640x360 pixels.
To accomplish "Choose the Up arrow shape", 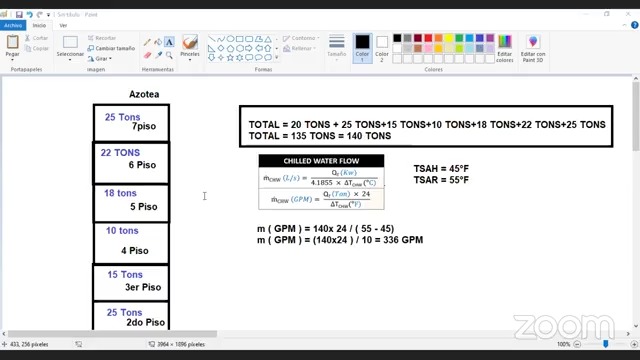I will [268, 48].
